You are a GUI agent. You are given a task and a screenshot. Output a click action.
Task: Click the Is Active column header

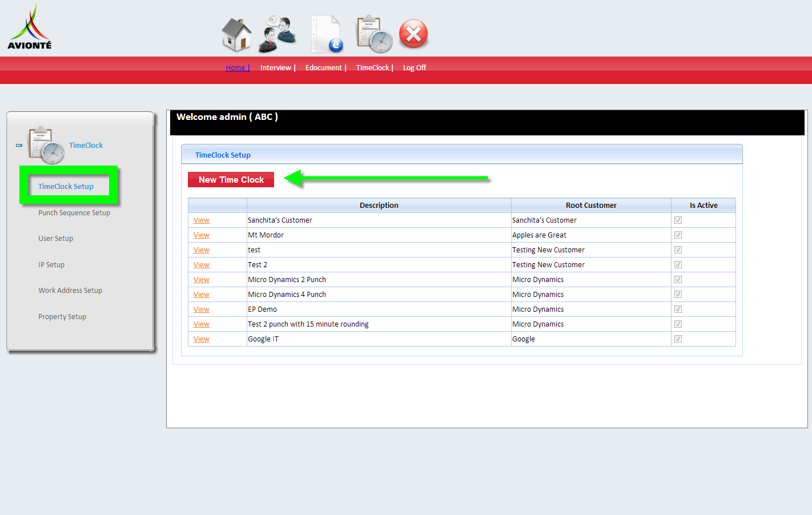tap(704, 206)
